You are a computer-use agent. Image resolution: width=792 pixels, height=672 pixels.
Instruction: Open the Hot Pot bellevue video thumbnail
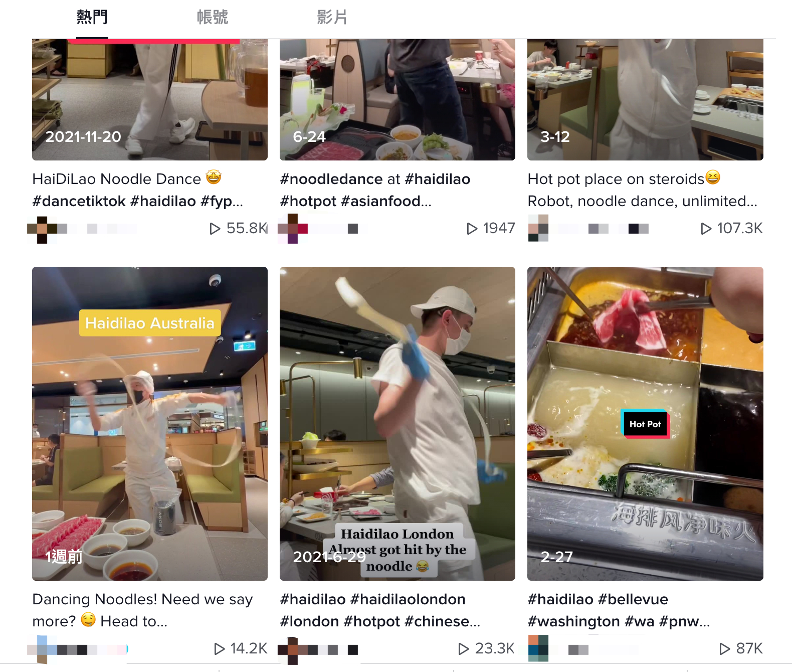[645, 424]
